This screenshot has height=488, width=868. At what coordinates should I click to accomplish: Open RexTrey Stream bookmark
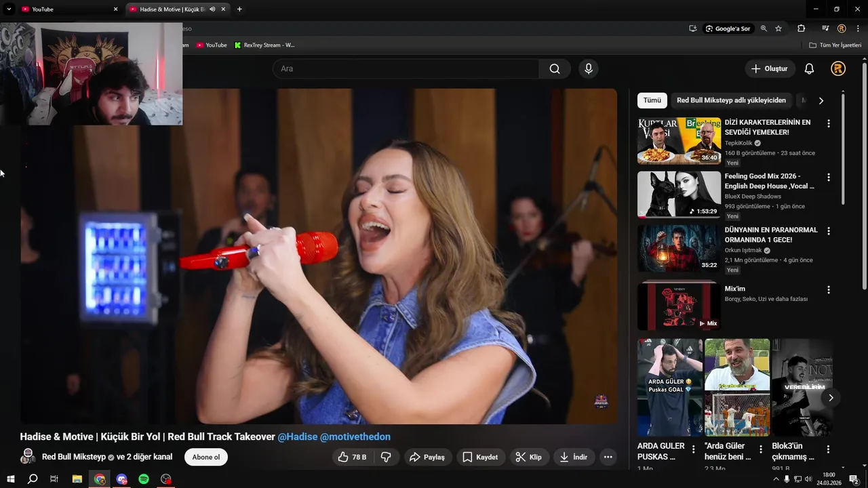(x=264, y=45)
